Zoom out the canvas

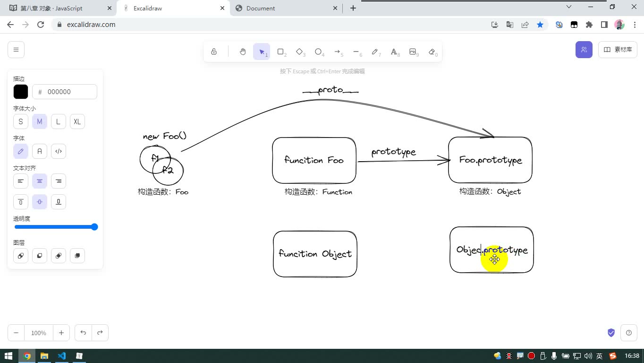coord(16,333)
